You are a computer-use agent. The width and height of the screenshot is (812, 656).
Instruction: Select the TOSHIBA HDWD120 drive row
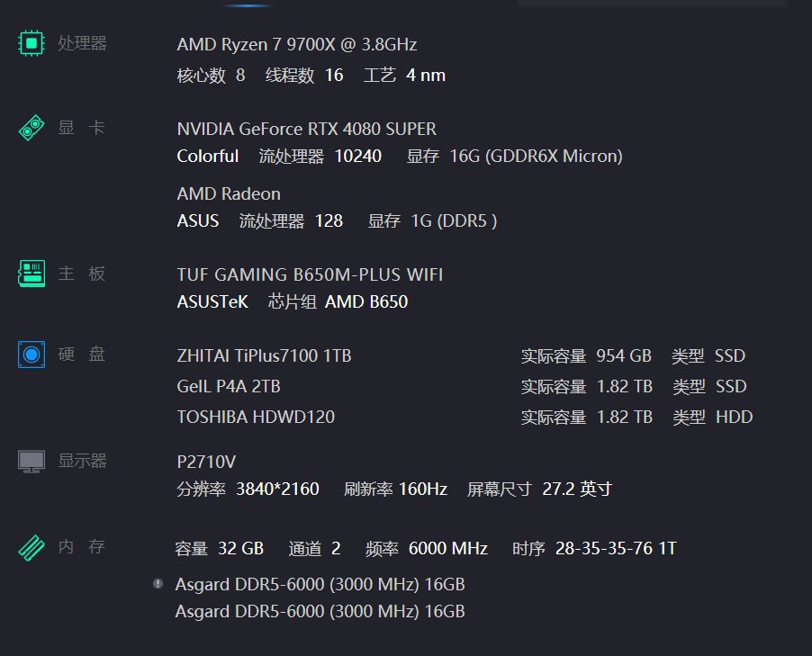[464, 418]
